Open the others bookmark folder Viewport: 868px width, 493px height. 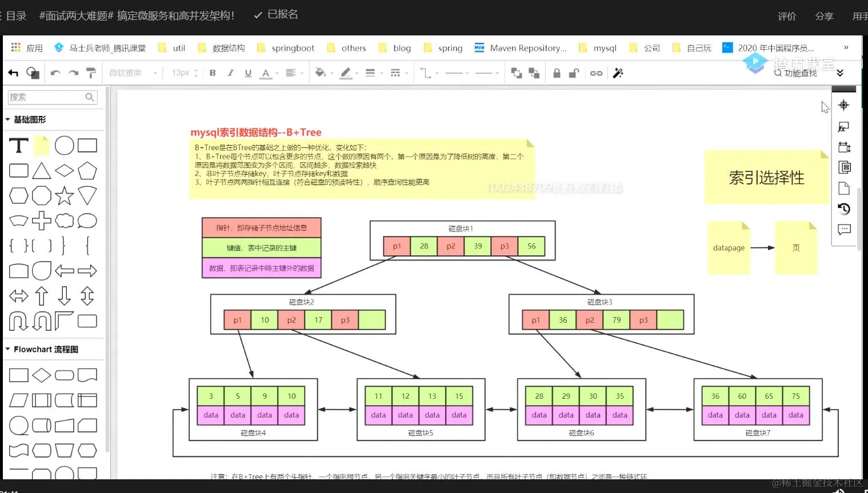(x=347, y=48)
